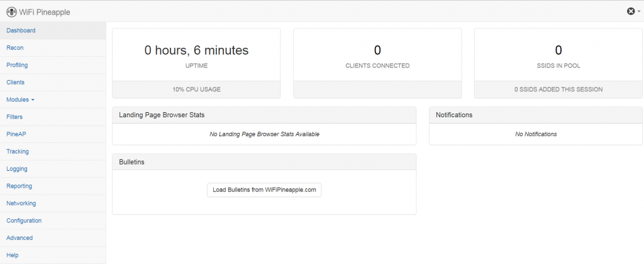Open Profiling in the sidebar
The width and height of the screenshot is (644, 264).
(53, 65)
